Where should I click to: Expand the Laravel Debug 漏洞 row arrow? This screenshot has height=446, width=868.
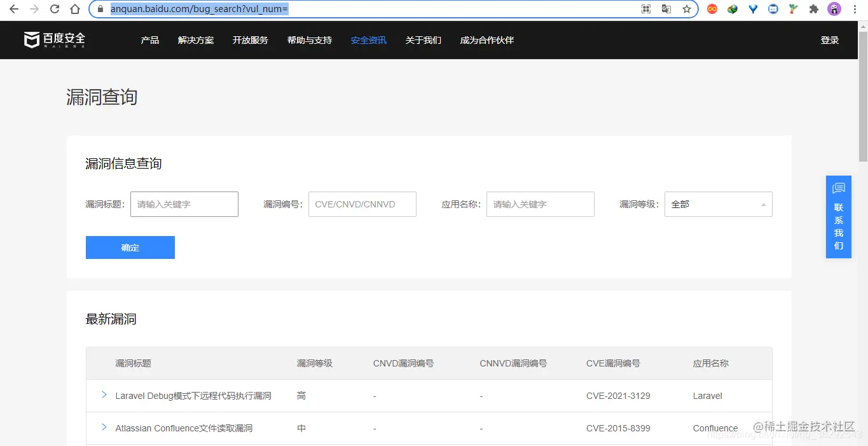point(104,395)
